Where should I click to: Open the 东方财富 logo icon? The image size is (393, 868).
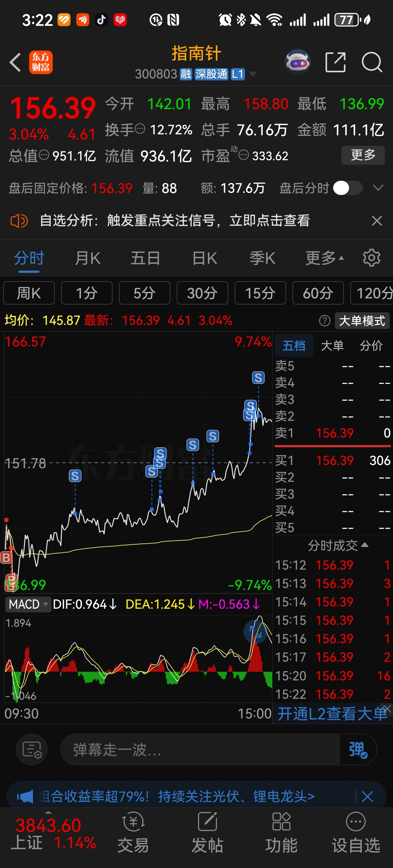click(41, 62)
